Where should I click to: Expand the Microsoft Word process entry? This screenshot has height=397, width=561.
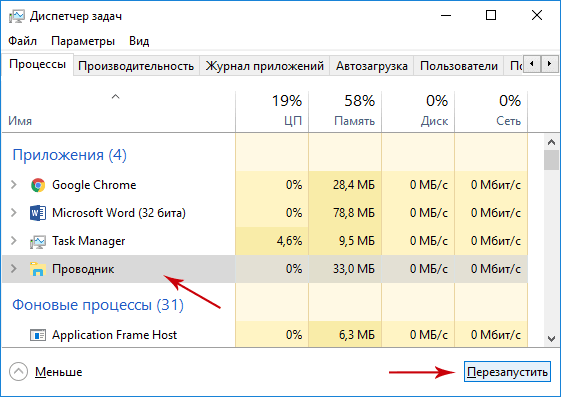tap(14, 213)
